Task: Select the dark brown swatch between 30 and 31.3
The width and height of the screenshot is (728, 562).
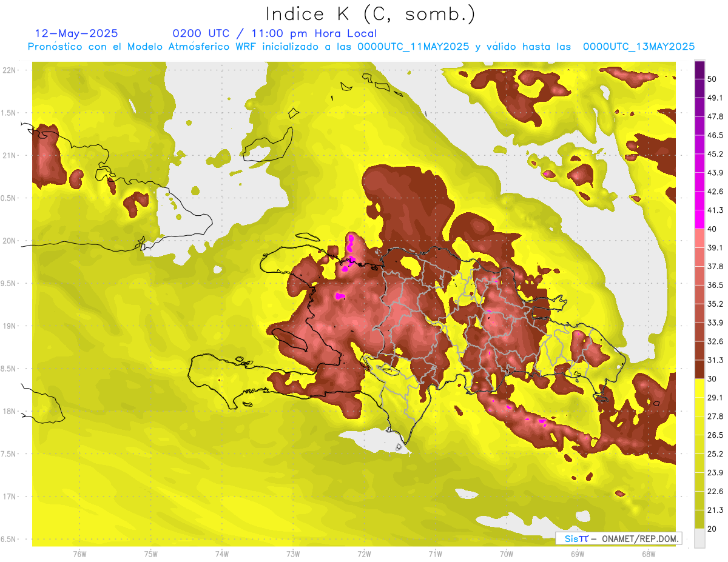Action: (700, 369)
